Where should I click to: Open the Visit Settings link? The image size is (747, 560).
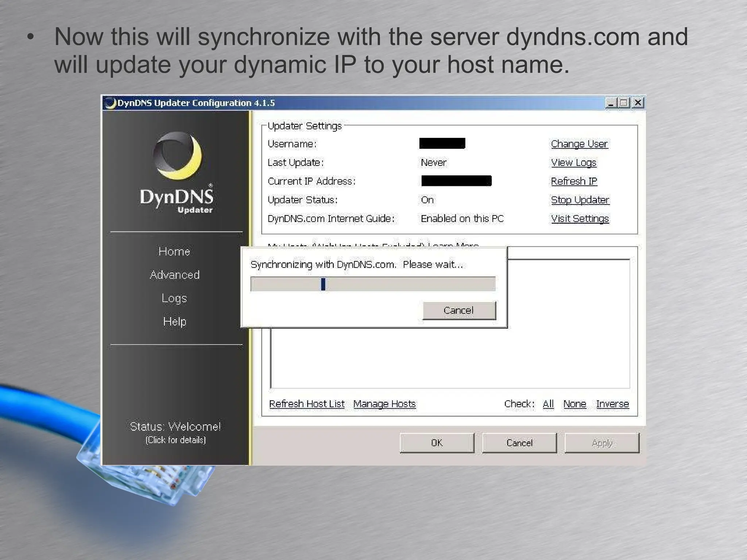click(580, 218)
